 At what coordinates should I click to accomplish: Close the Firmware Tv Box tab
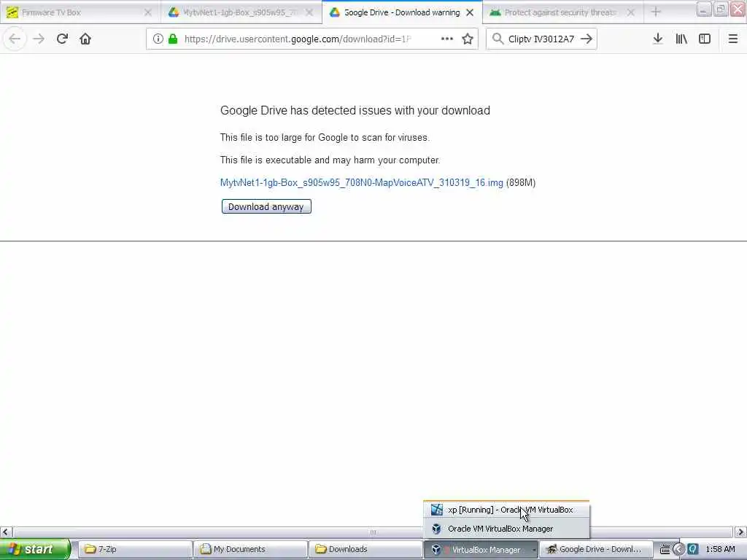coord(147,12)
